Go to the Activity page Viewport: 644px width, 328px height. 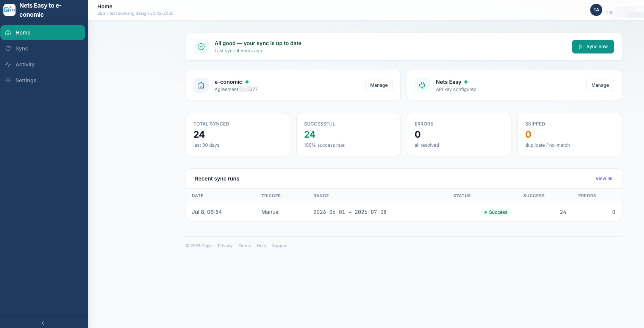tap(43, 64)
